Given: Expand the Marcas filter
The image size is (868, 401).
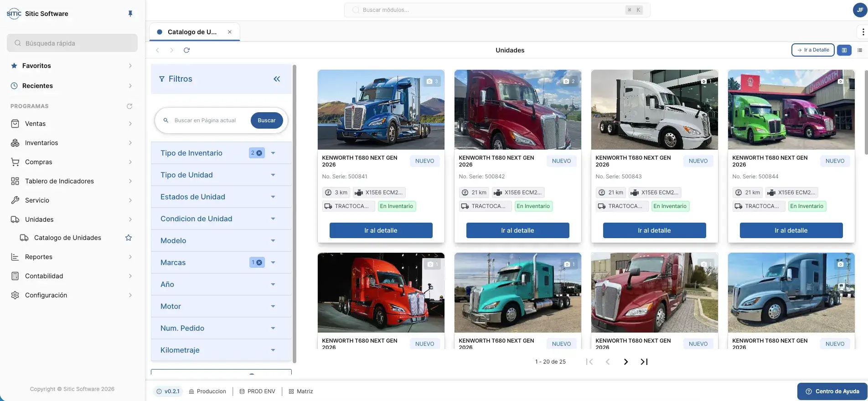Looking at the screenshot, I should (x=221, y=263).
